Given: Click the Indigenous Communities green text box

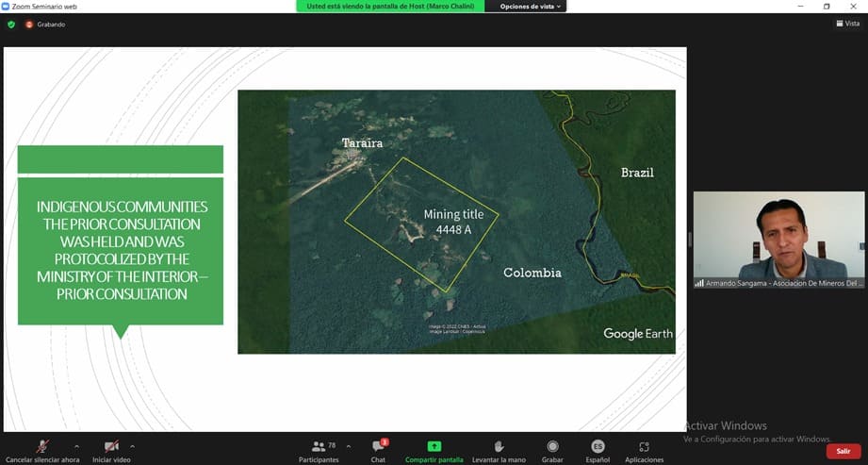Looking at the screenshot, I should pos(121,251).
